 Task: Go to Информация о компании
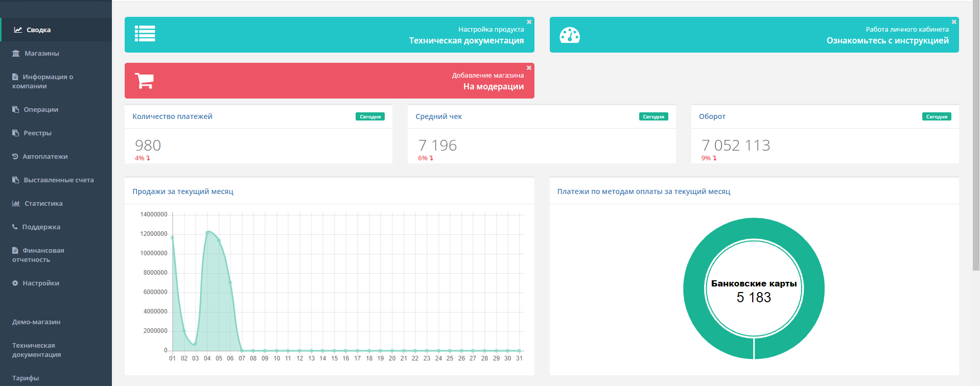click(x=56, y=81)
